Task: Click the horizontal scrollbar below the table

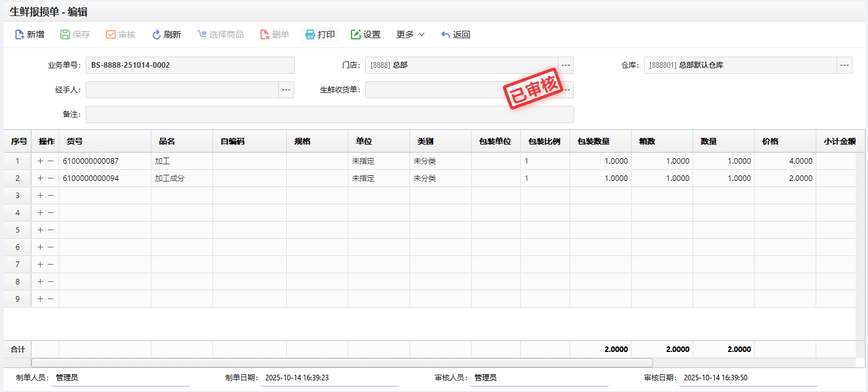Action: [x=342, y=363]
